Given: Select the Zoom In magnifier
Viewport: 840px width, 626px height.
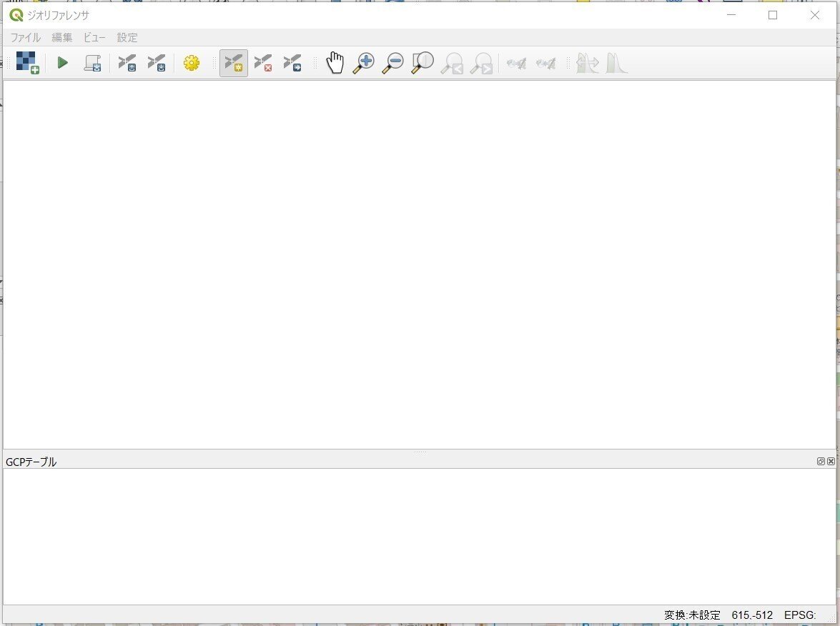Looking at the screenshot, I should click(363, 63).
